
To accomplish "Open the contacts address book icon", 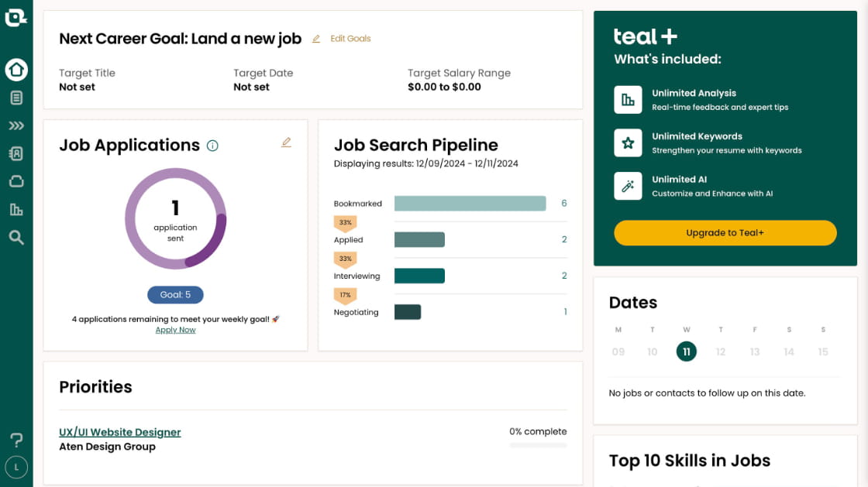I will pos(16,153).
